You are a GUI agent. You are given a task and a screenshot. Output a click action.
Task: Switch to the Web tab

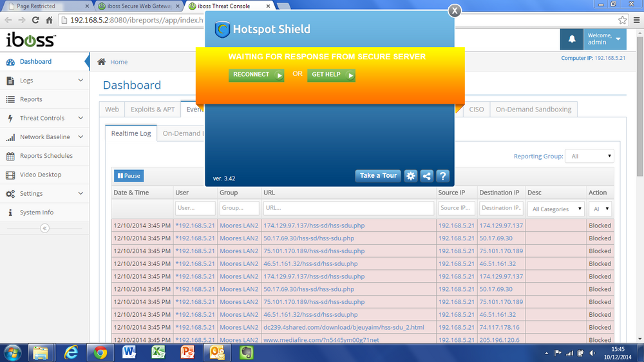[x=111, y=110]
